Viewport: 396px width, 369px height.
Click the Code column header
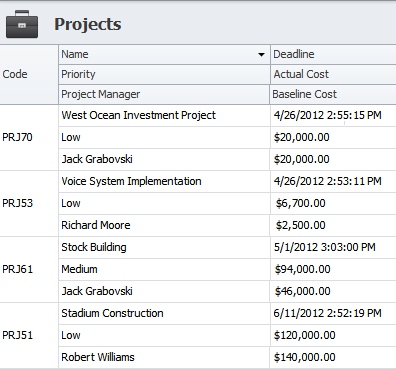pyautogui.click(x=29, y=74)
